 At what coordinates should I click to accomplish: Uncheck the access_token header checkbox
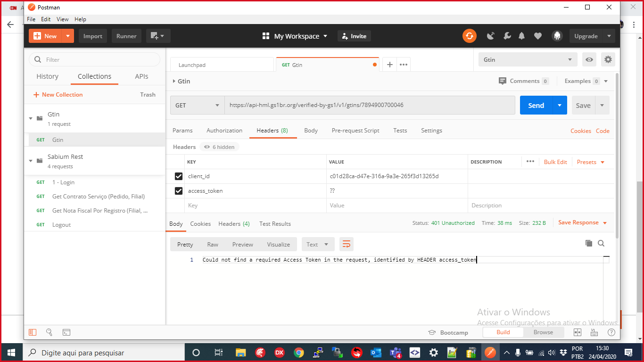point(179,191)
